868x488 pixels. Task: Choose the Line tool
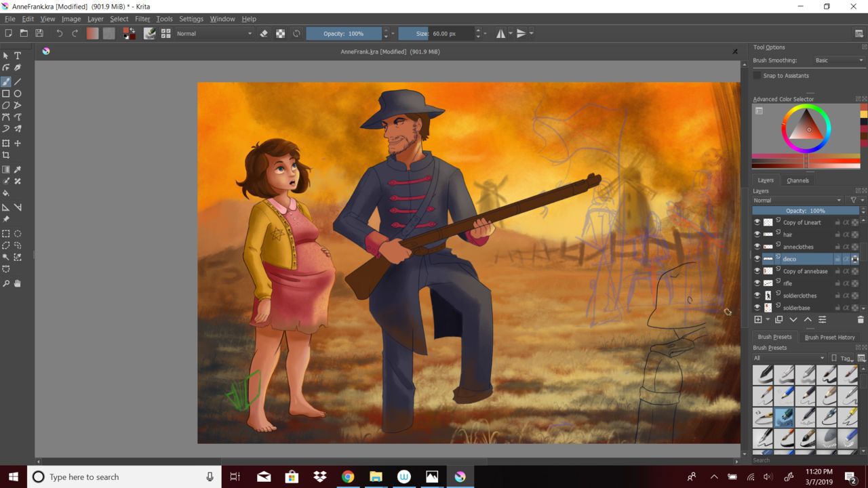coord(18,81)
